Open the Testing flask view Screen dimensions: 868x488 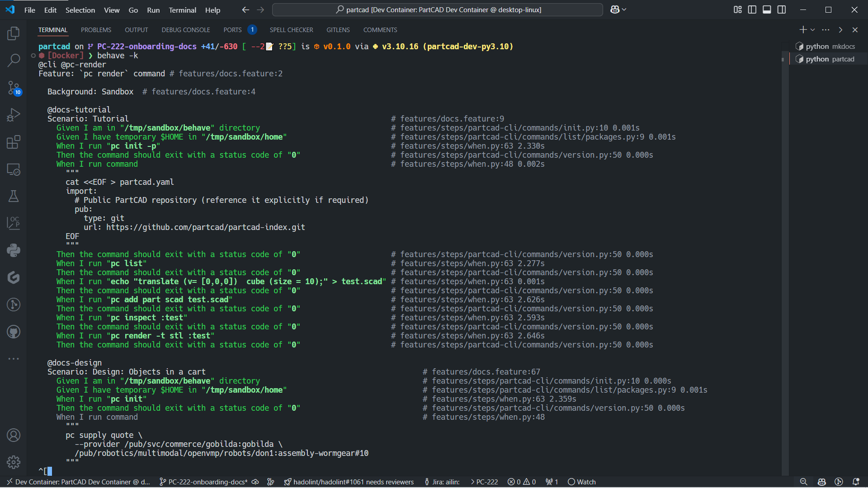click(x=14, y=196)
